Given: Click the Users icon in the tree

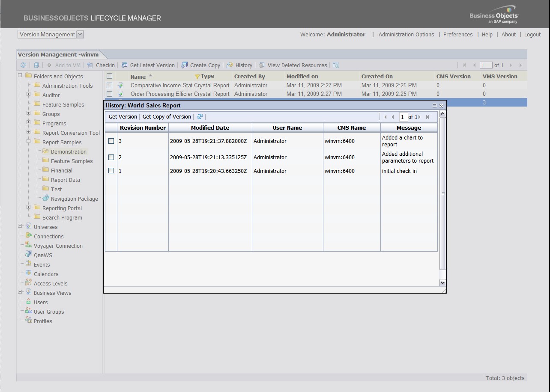Looking at the screenshot, I should tap(29, 302).
